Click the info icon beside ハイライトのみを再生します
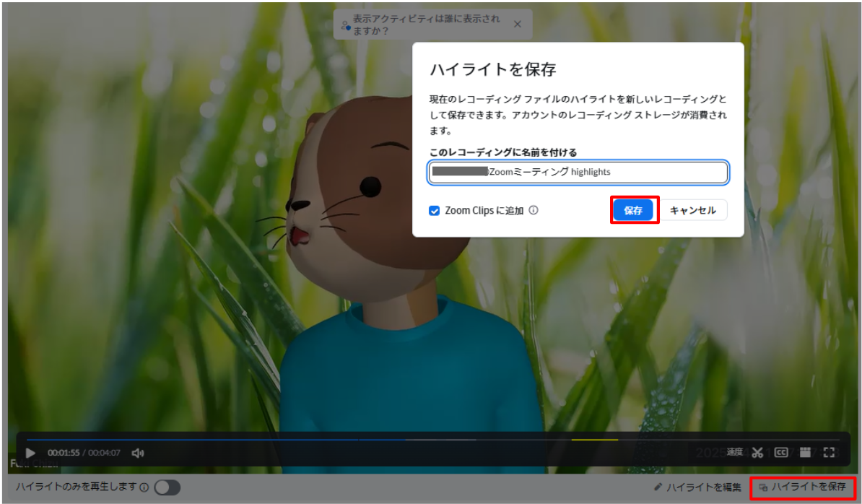This screenshot has height=504, width=862. coord(144,487)
